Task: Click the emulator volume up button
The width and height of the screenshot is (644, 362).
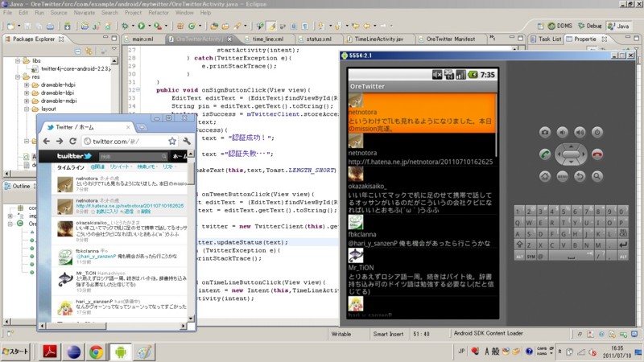Action: [580, 132]
